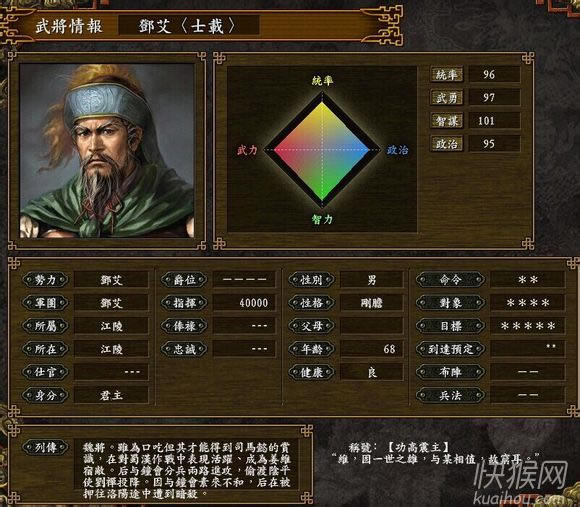
Task: Select the 智謀 stat label
Action: 447,121
